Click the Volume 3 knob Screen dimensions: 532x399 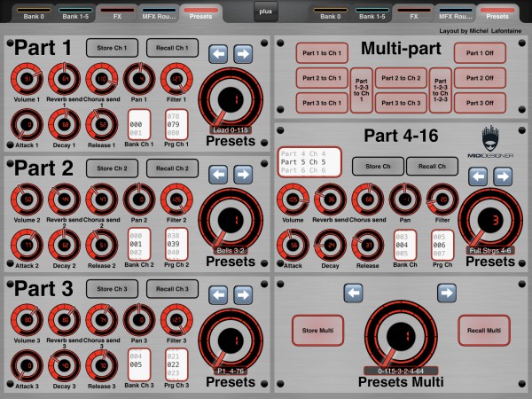click(27, 319)
